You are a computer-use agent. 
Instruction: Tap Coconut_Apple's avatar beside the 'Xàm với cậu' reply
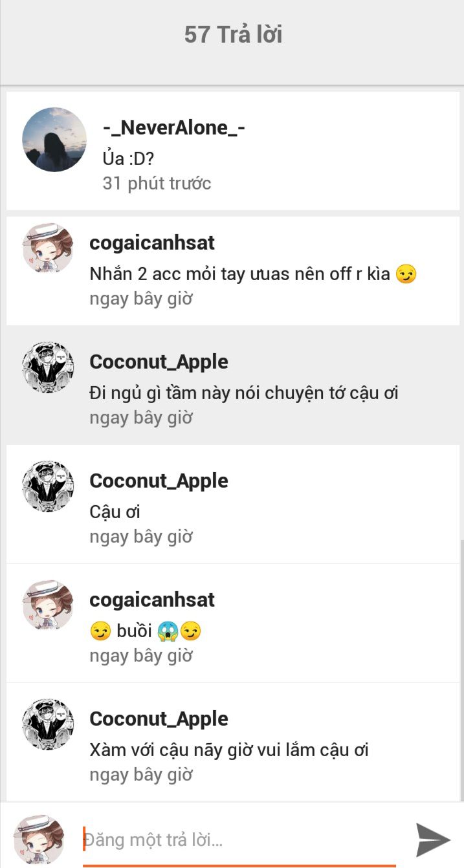48,724
